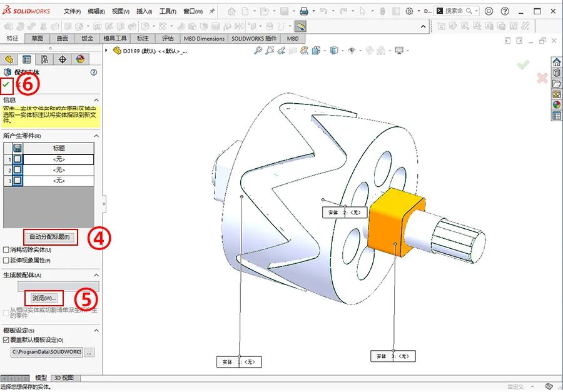The width and height of the screenshot is (563, 392).
Task: Open View Orientation cube icon
Action: pos(317,51)
